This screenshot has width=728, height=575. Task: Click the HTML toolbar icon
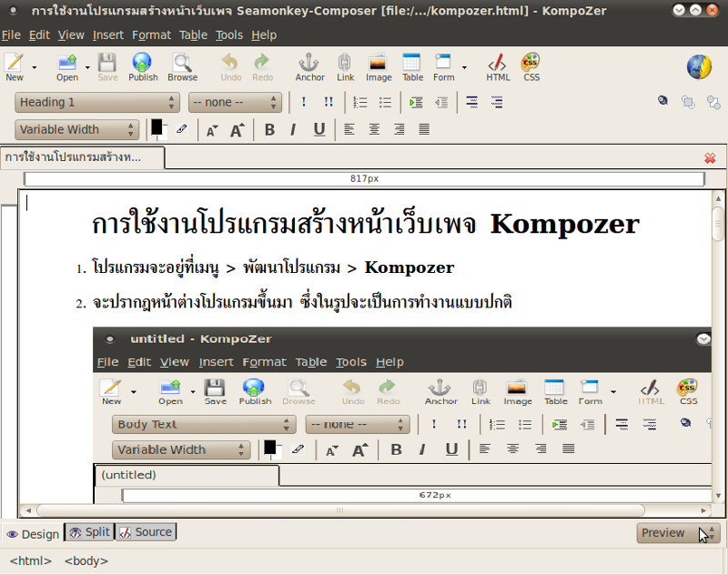pyautogui.click(x=498, y=67)
